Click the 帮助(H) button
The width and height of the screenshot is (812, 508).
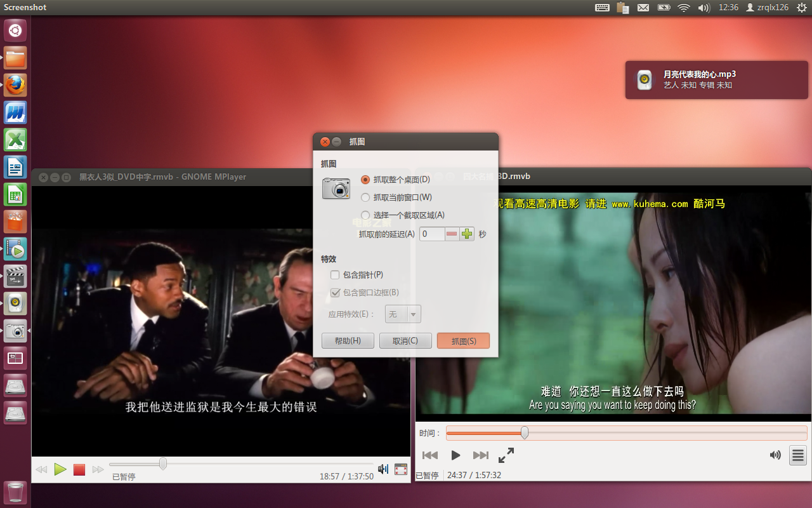pyautogui.click(x=348, y=341)
